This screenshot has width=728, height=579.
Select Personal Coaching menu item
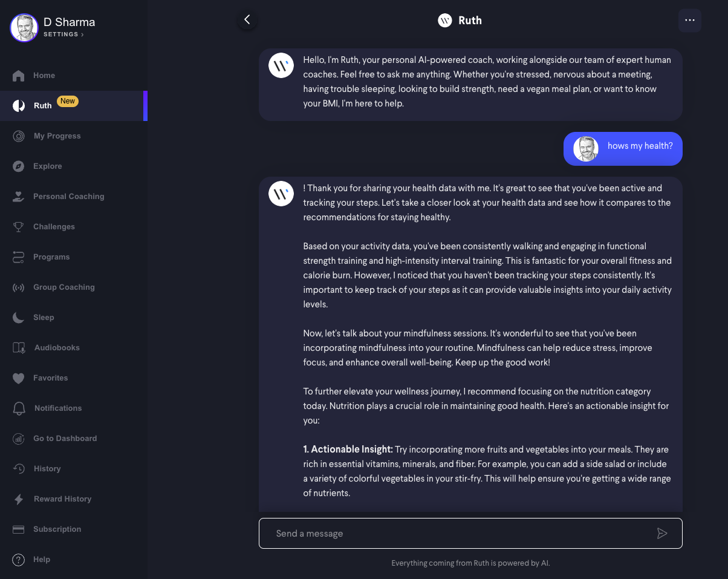pyautogui.click(x=69, y=197)
